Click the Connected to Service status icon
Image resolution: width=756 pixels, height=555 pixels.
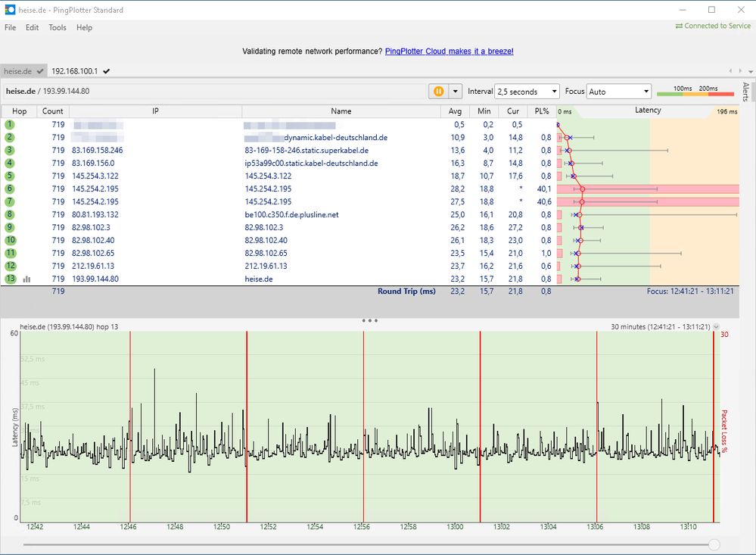point(680,25)
